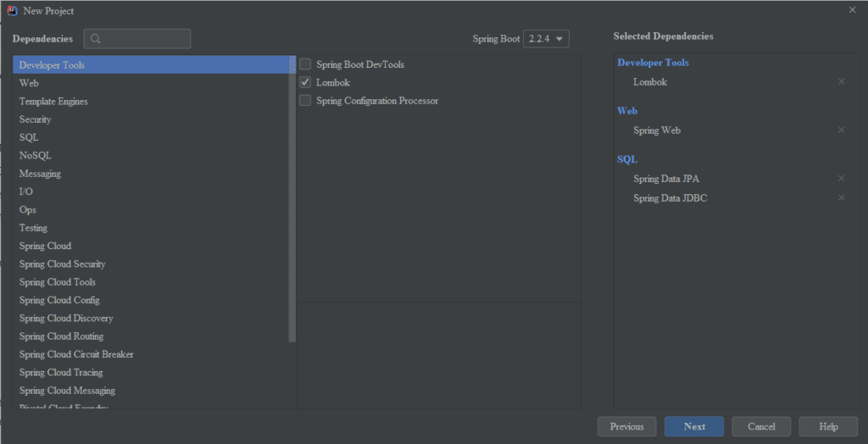Enable Spring Boot DevTools checkbox
868x444 pixels.
click(x=305, y=64)
